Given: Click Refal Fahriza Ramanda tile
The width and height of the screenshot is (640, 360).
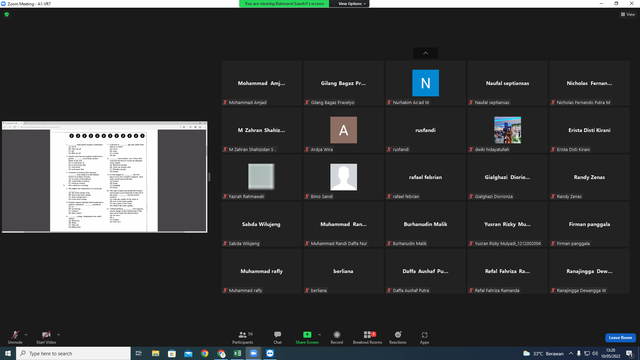Looking at the screenshot, I should click(x=507, y=271).
